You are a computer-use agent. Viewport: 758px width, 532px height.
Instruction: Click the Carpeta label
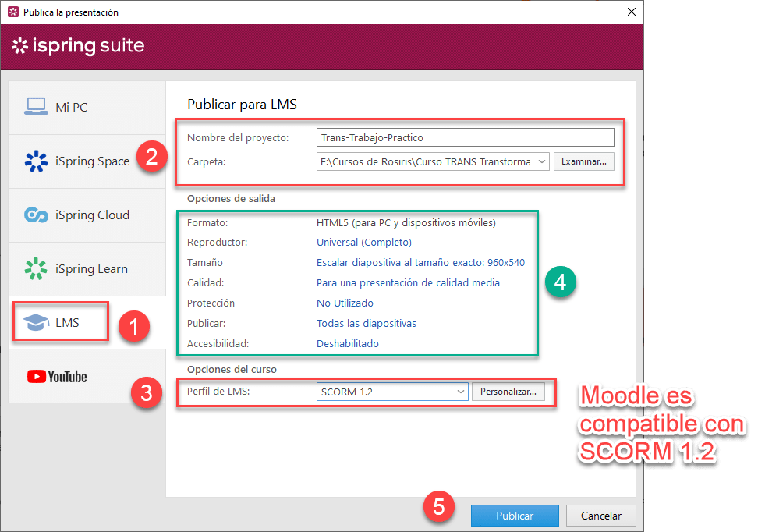(x=207, y=162)
